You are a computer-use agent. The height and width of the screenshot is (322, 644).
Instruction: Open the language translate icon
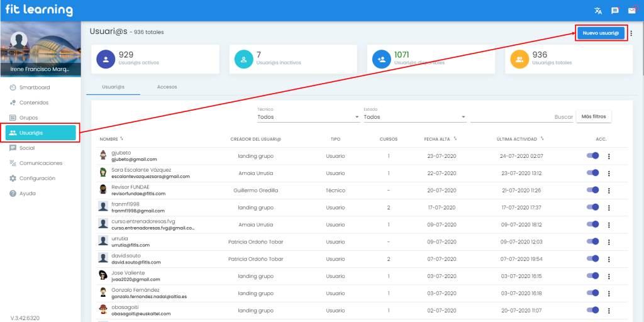point(598,11)
